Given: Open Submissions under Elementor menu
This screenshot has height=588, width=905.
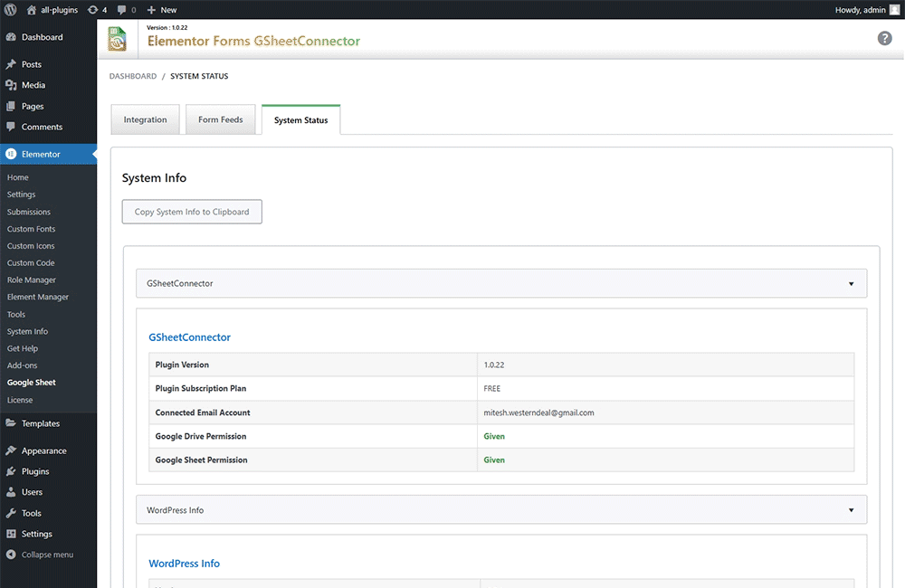Looking at the screenshot, I should pyautogui.click(x=29, y=212).
